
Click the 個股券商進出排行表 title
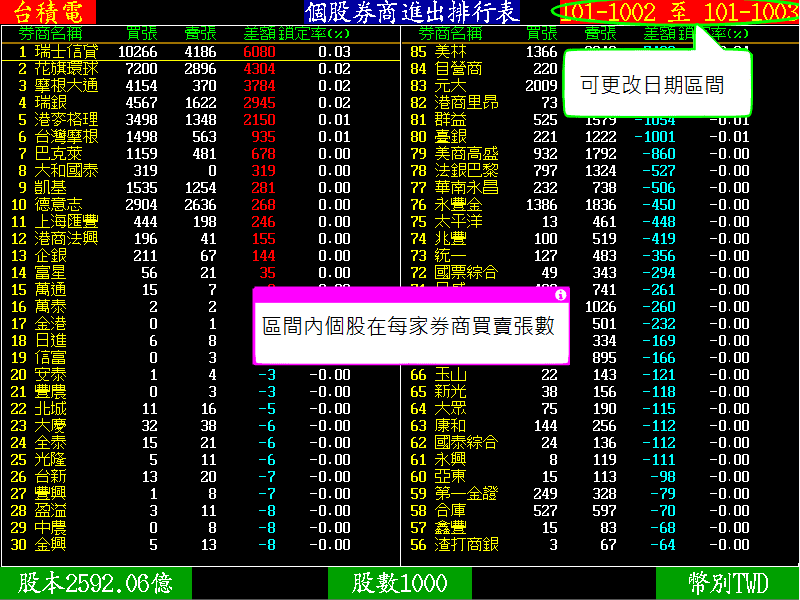(412, 12)
